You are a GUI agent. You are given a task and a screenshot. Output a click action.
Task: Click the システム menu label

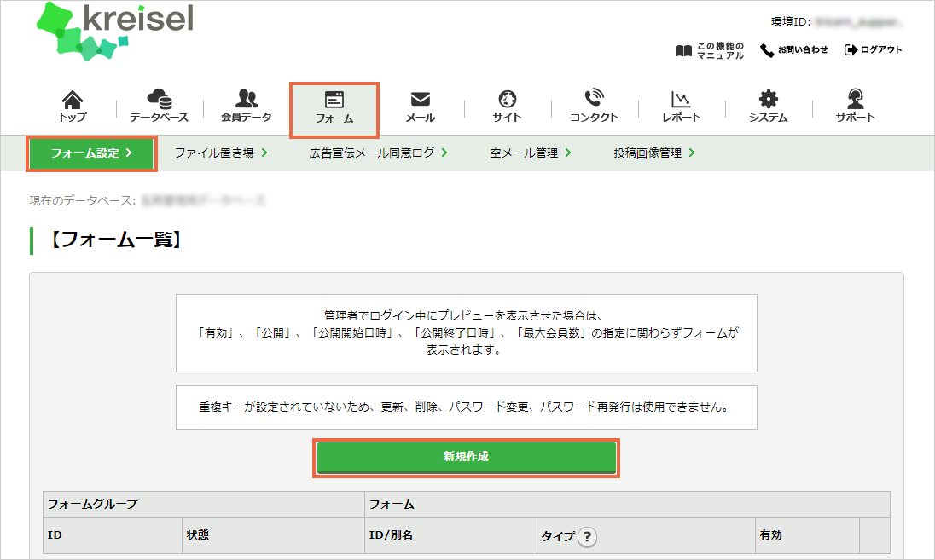768,118
